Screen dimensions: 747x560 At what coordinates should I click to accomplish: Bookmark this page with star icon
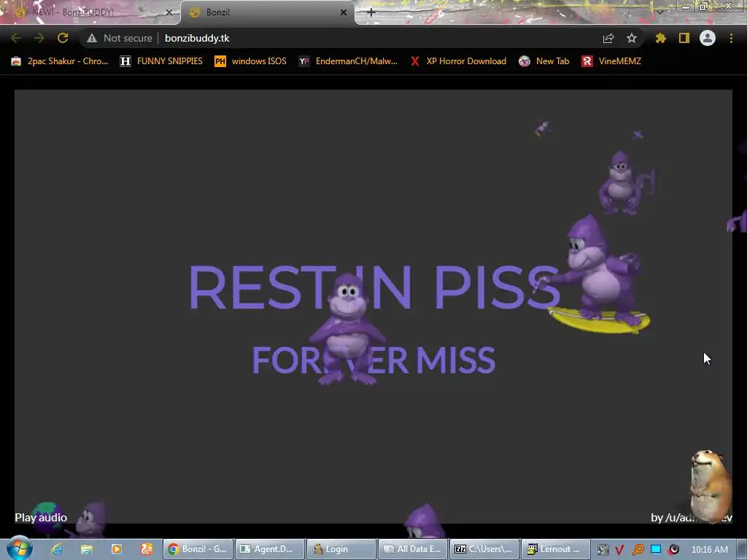click(632, 38)
